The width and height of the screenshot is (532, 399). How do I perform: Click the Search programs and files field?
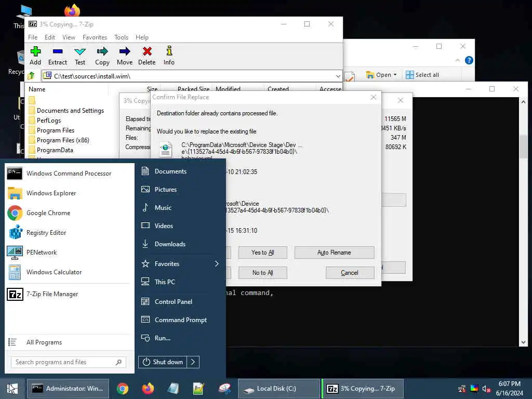(x=68, y=362)
